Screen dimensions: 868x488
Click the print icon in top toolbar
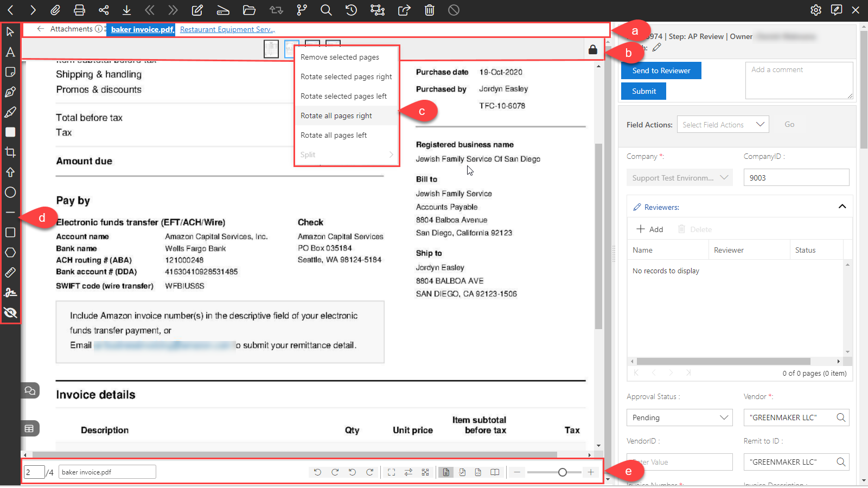click(x=79, y=10)
